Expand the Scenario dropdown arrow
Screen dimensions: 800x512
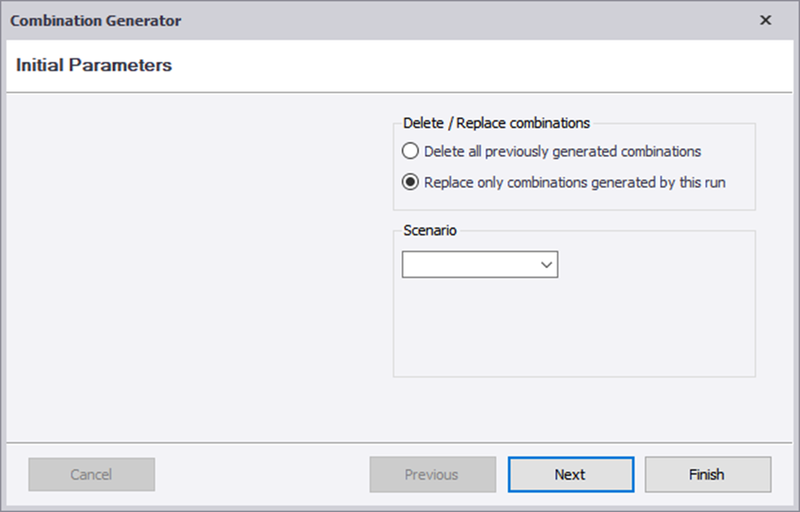click(x=546, y=265)
